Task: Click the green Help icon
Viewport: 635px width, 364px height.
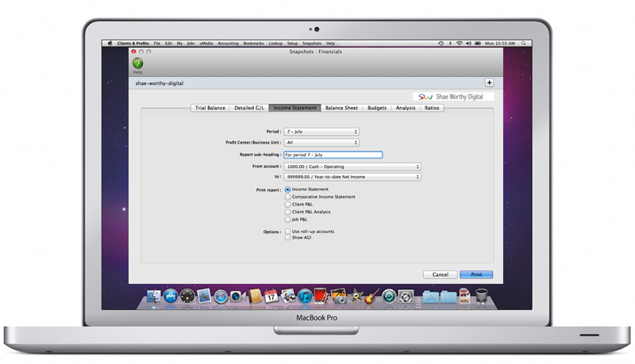Action: coord(137,63)
